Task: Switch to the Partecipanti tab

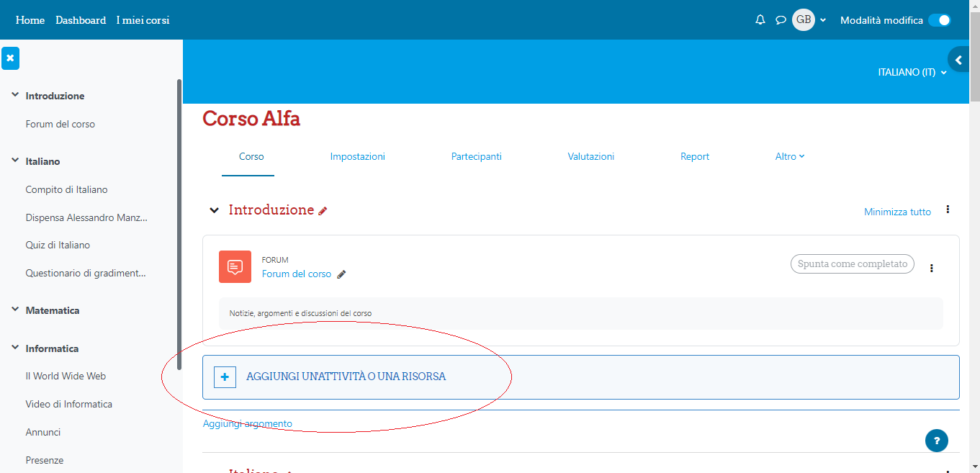Action: point(477,156)
